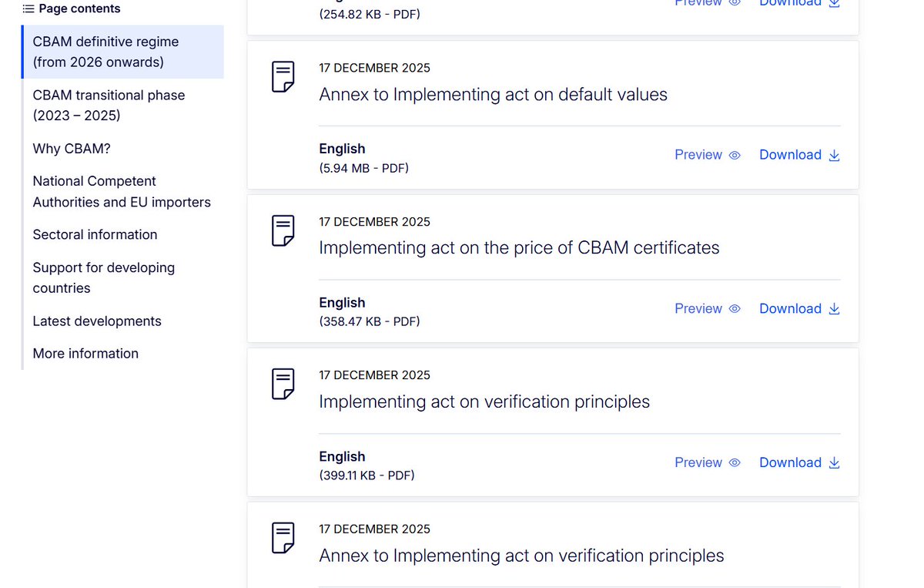Open More information section link
This screenshot has height=588, width=924.
pyautogui.click(x=85, y=354)
